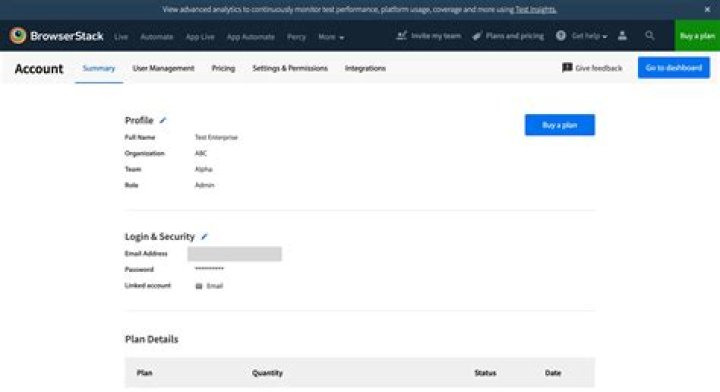Open the Automate product menu

pos(157,37)
